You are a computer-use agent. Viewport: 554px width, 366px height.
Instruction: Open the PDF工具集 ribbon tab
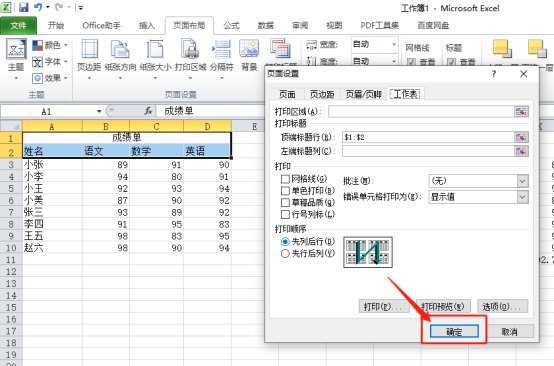(x=379, y=25)
